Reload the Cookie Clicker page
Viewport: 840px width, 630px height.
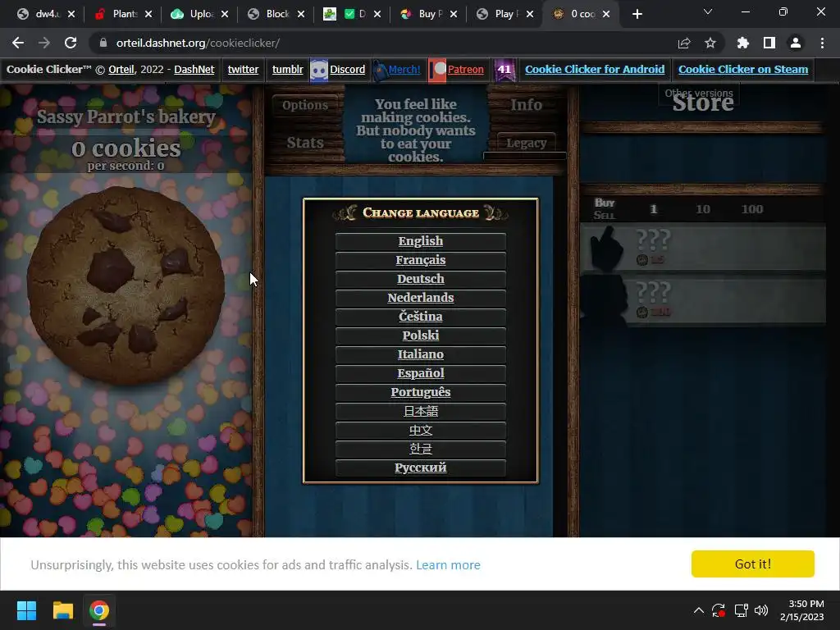(71, 43)
